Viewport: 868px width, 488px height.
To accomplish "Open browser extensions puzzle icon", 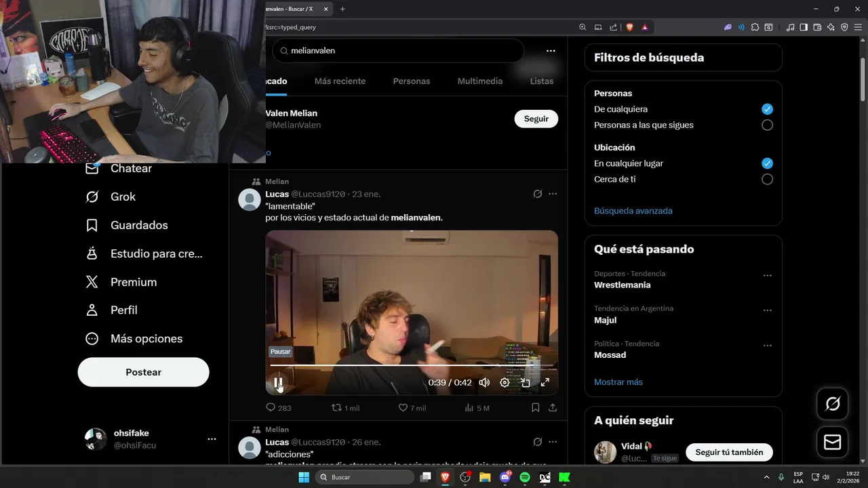I will pyautogui.click(x=755, y=27).
